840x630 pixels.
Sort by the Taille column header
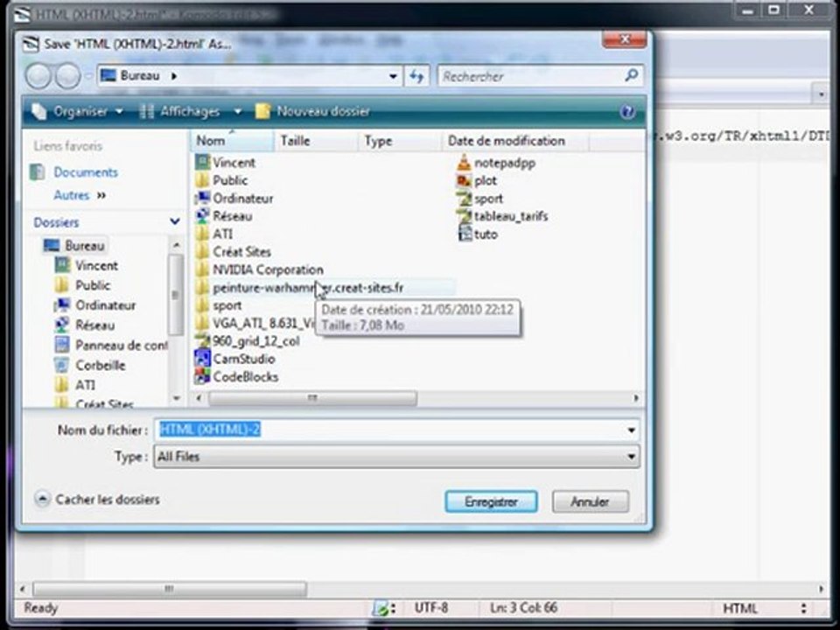[316, 140]
